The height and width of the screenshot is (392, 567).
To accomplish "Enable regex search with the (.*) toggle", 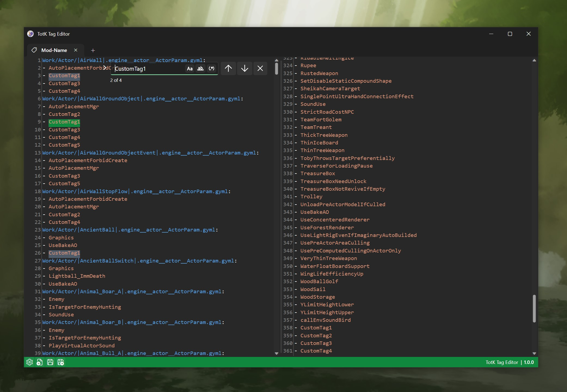I will click(212, 69).
